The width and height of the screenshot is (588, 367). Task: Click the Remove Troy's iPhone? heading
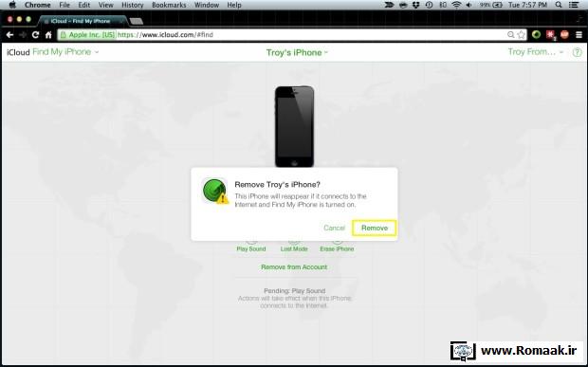click(277, 184)
